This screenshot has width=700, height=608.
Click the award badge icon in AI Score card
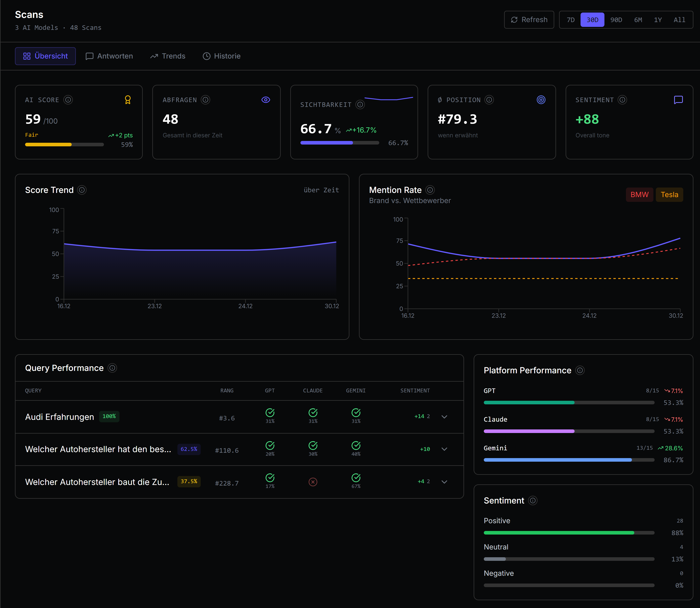(128, 100)
